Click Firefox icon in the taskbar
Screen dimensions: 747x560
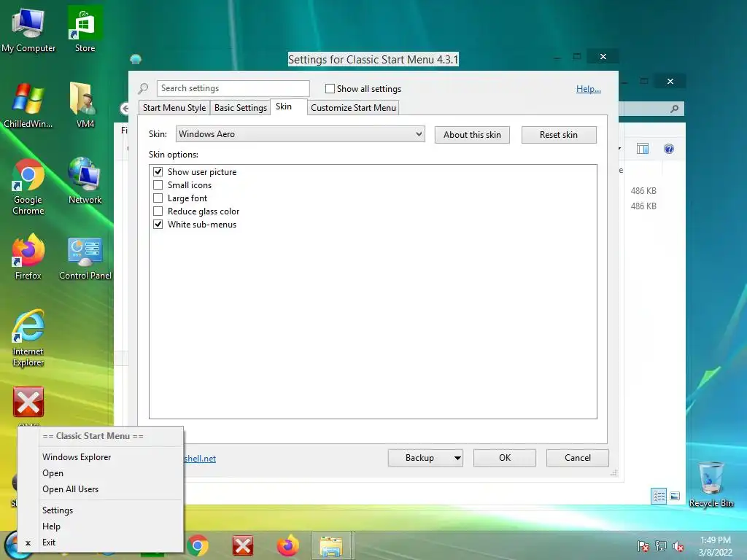287,545
